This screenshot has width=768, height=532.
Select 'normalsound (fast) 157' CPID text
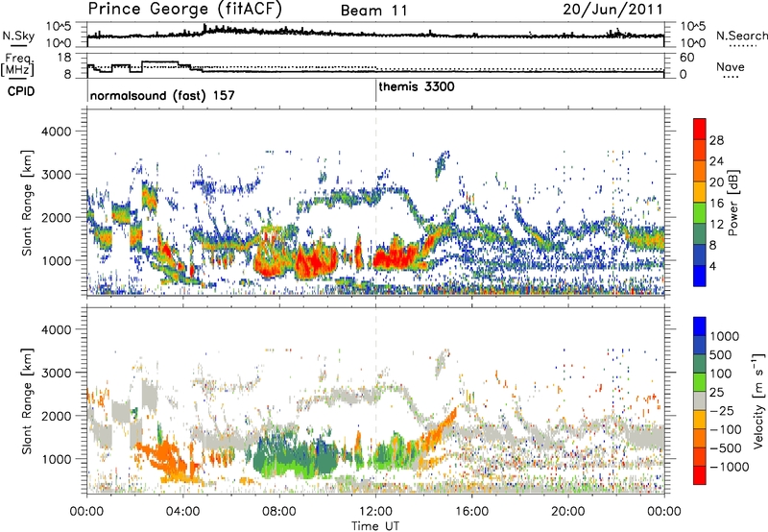(162, 95)
